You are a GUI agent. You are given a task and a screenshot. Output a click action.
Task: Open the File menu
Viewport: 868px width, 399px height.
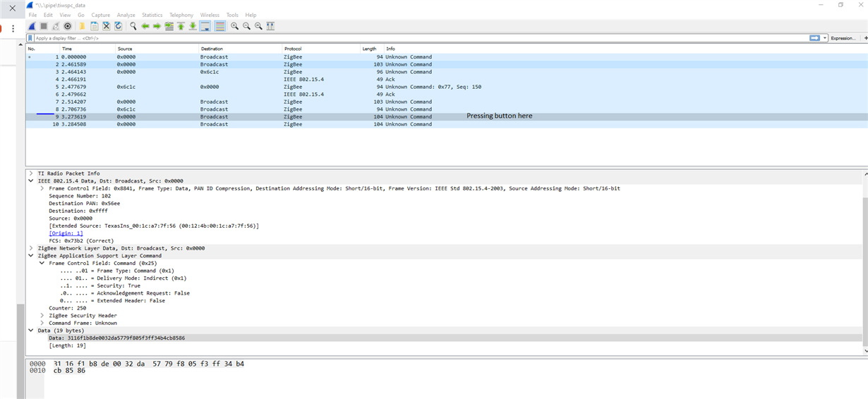pyautogui.click(x=32, y=15)
